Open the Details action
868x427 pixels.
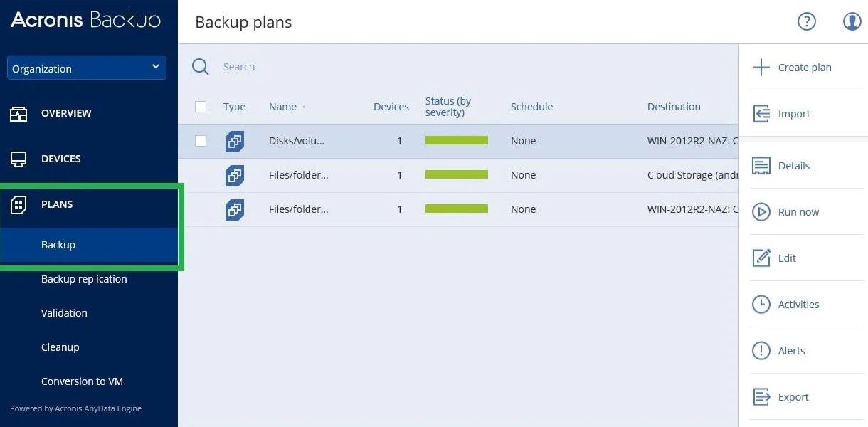(793, 166)
